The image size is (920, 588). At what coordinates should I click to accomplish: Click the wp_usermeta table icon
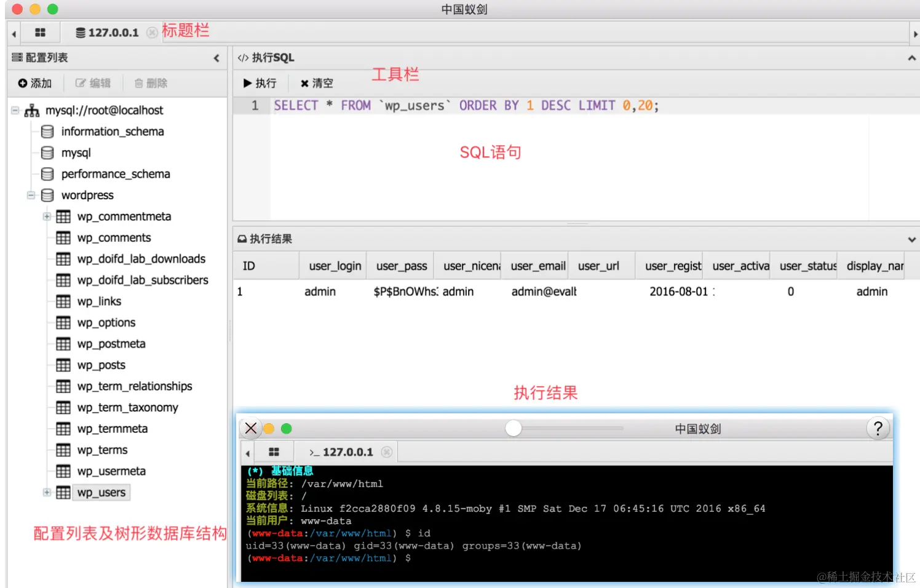63,471
